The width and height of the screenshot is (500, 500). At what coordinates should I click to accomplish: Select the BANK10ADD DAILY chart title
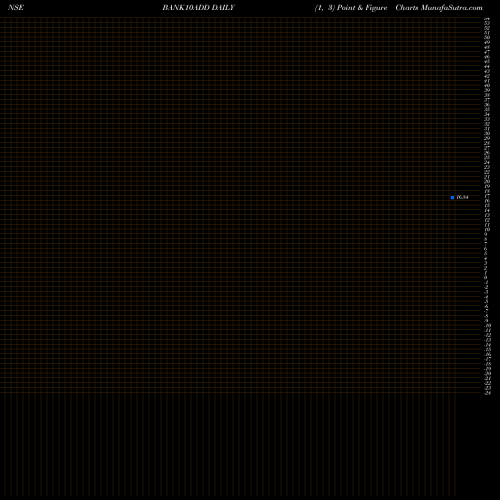199,8
